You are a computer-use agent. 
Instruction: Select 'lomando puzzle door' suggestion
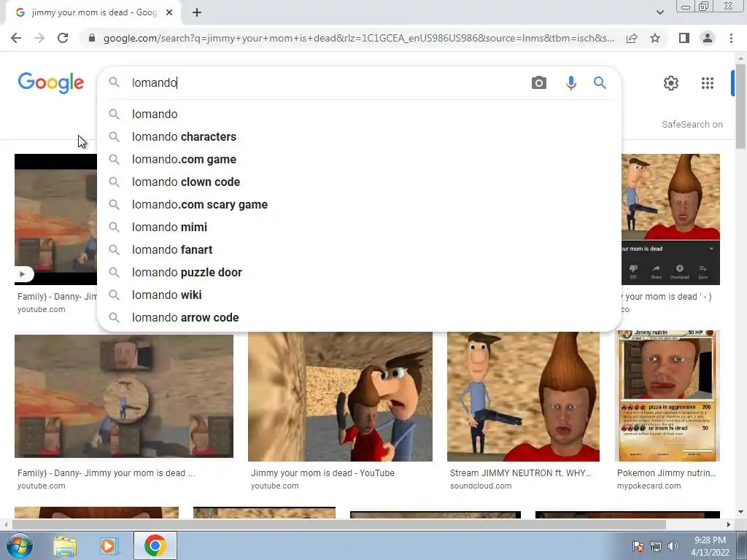359,273
